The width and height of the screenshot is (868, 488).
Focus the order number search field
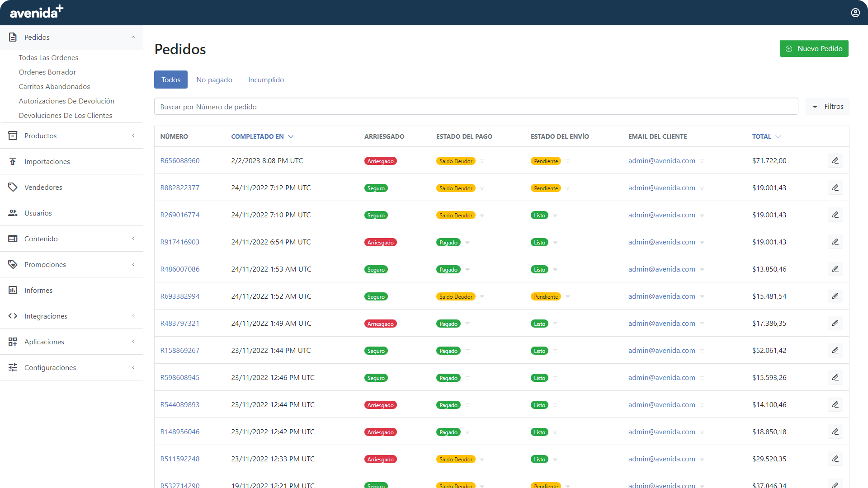pos(476,107)
